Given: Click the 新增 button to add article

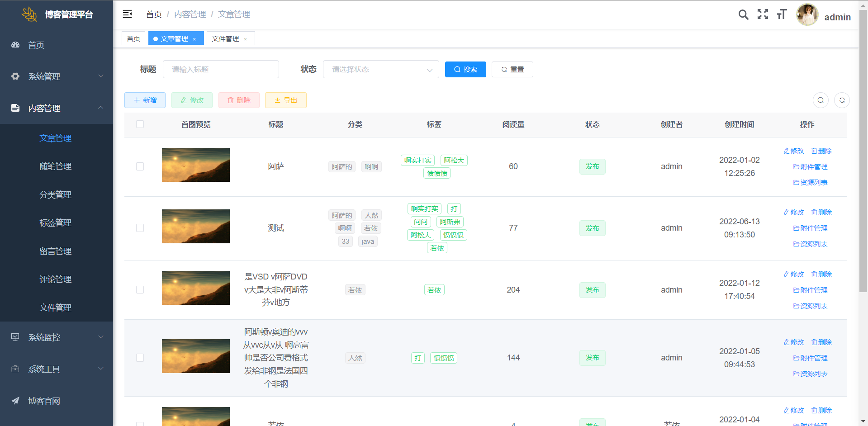Looking at the screenshot, I should pos(145,100).
